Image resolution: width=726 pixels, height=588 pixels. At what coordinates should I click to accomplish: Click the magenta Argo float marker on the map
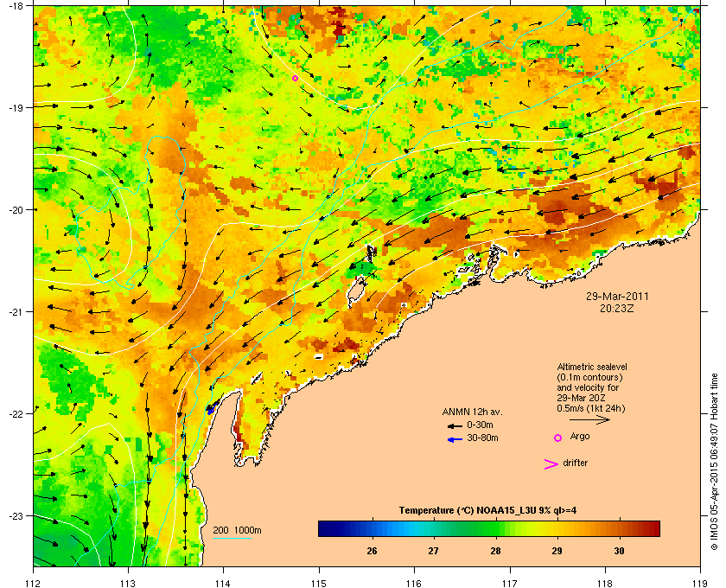click(295, 79)
